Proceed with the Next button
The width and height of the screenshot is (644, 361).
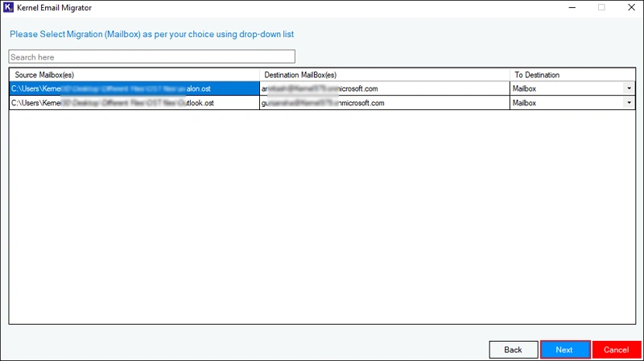point(565,350)
